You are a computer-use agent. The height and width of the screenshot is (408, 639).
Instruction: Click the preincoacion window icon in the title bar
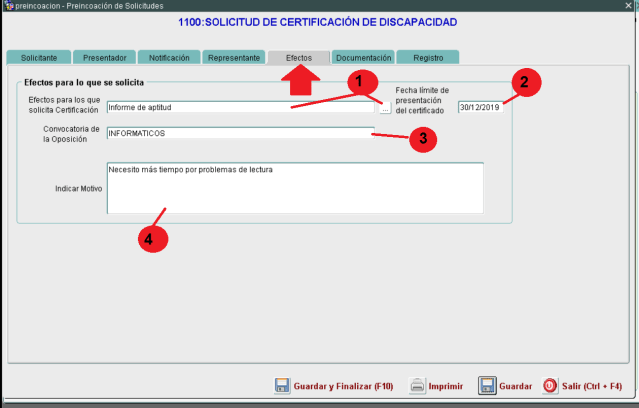coord(7,6)
